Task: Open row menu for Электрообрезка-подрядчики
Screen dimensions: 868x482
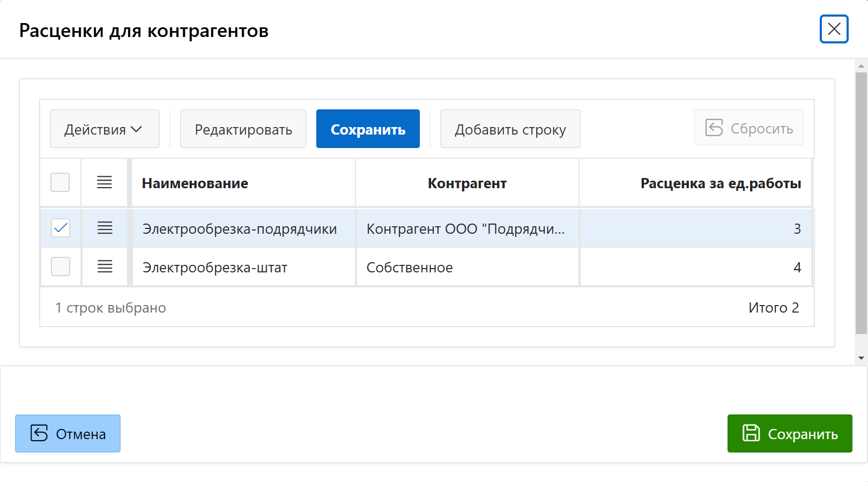Action: coord(105,228)
